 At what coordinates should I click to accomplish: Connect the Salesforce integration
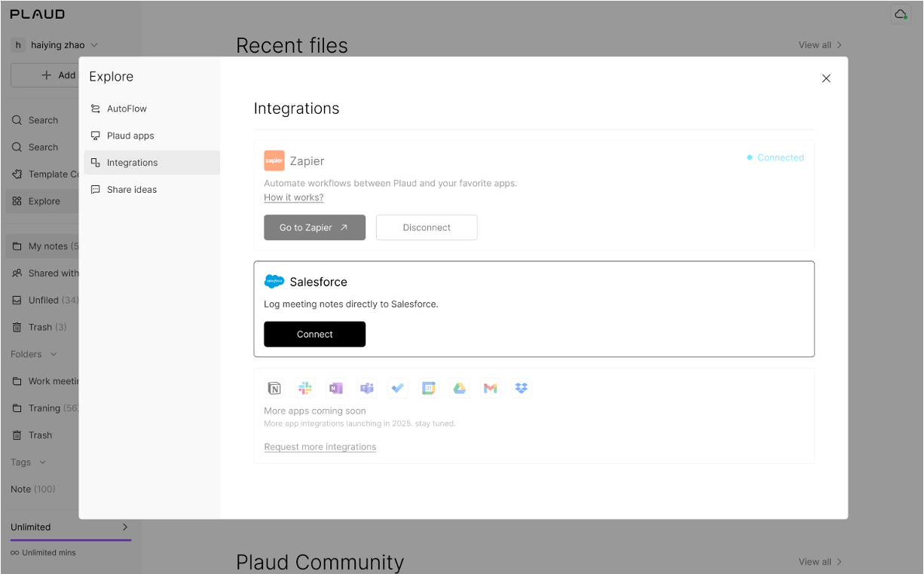pyautogui.click(x=314, y=334)
